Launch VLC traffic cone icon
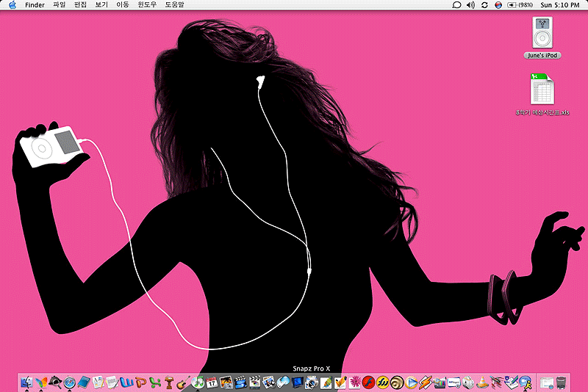 coord(482,382)
